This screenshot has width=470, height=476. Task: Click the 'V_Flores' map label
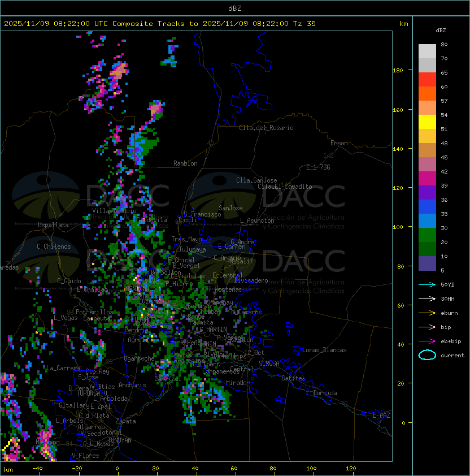[x=85, y=456]
